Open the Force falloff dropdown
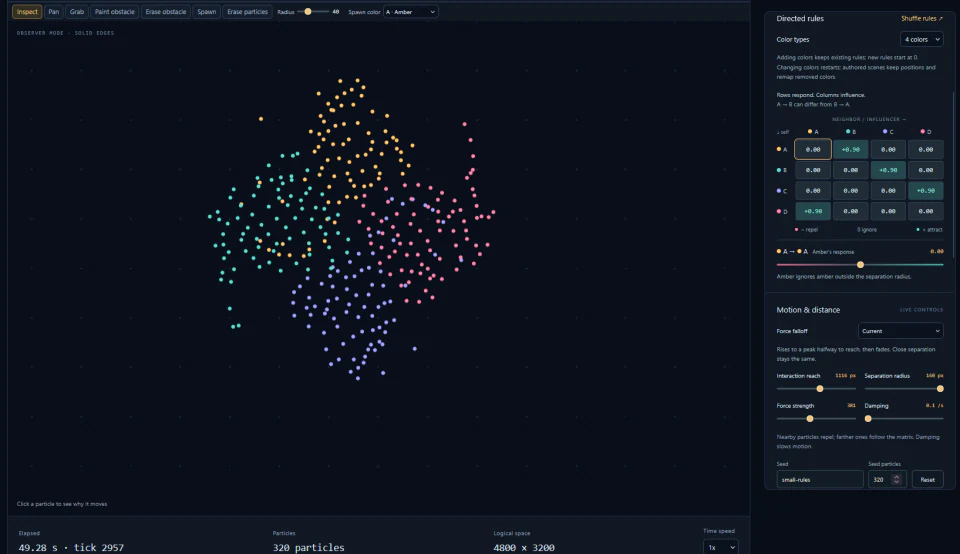The width and height of the screenshot is (960, 554). (x=900, y=331)
